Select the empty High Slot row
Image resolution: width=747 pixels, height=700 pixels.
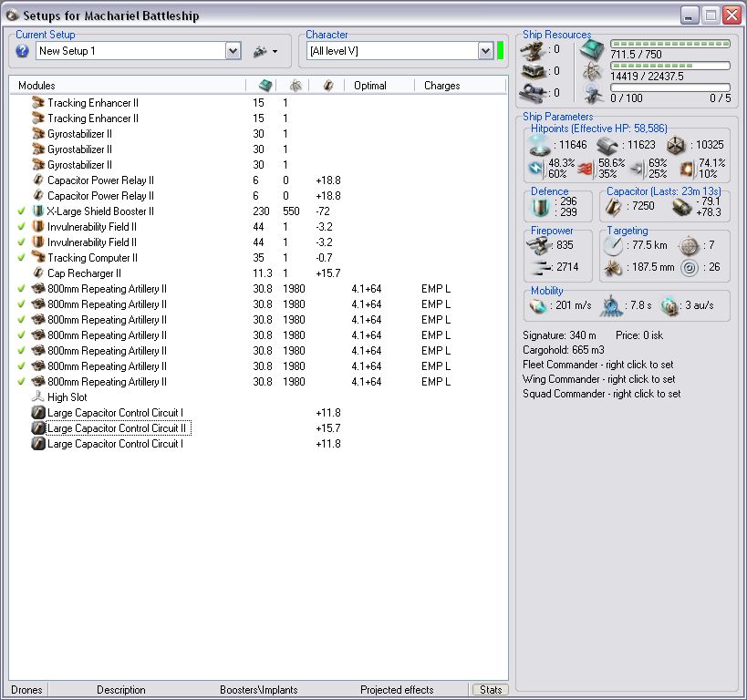(x=257, y=397)
